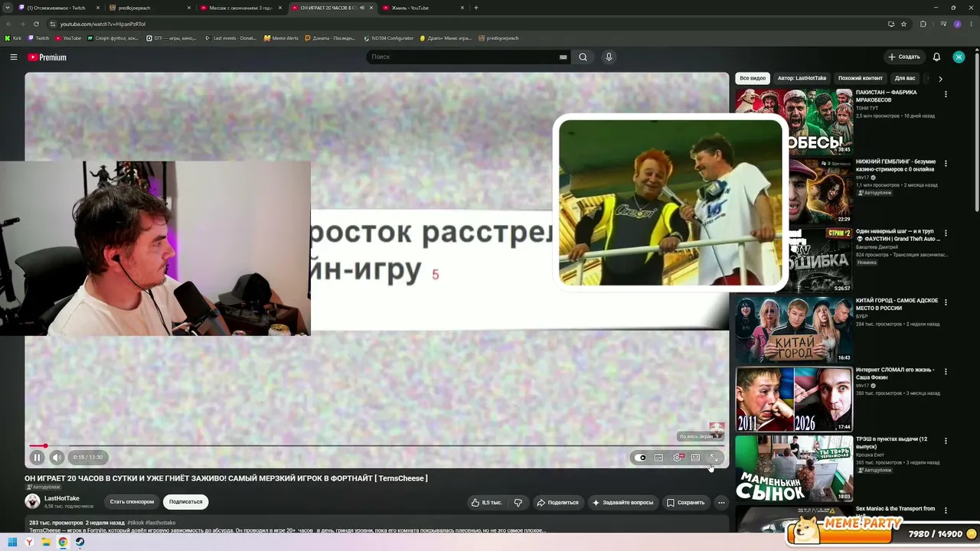
Task: Open the YouTube guide hamburger menu
Action: click(x=13, y=57)
